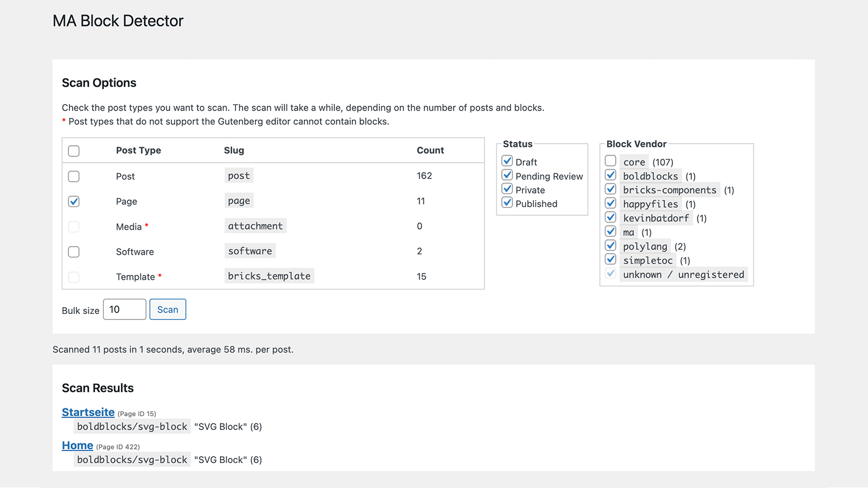Uncheck the simpletoc vendor checkbox
Viewport: 868px width, 488px height.
click(610, 260)
